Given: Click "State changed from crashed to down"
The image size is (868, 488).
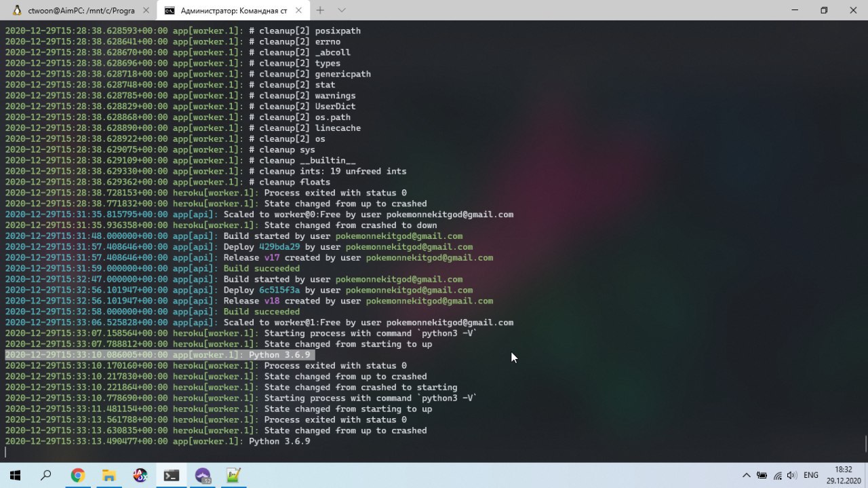Looking at the screenshot, I should tap(351, 225).
